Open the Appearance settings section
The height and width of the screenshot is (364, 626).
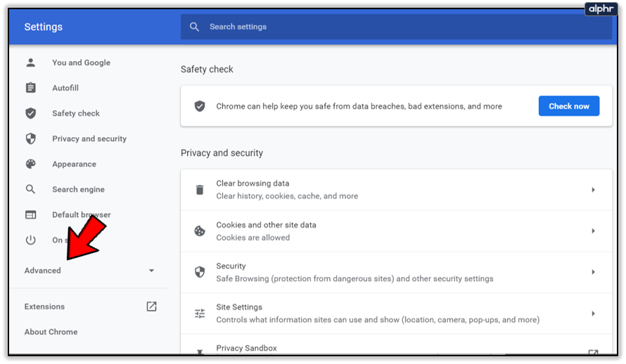pos(74,164)
